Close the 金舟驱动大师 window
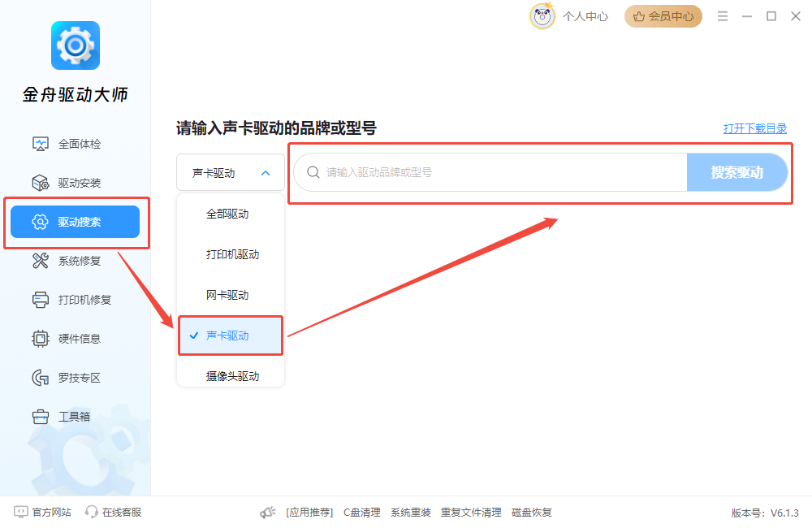This screenshot has height=528, width=812. click(x=796, y=16)
